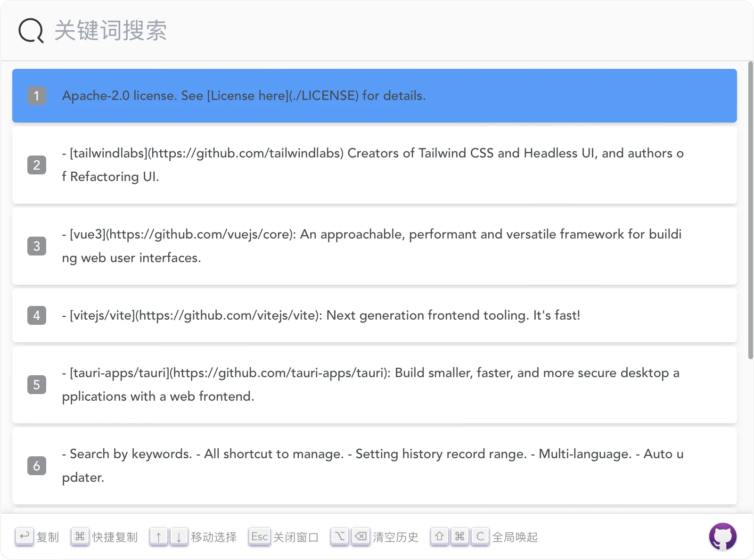Click the Option key icon

pyautogui.click(x=340, y=536)
